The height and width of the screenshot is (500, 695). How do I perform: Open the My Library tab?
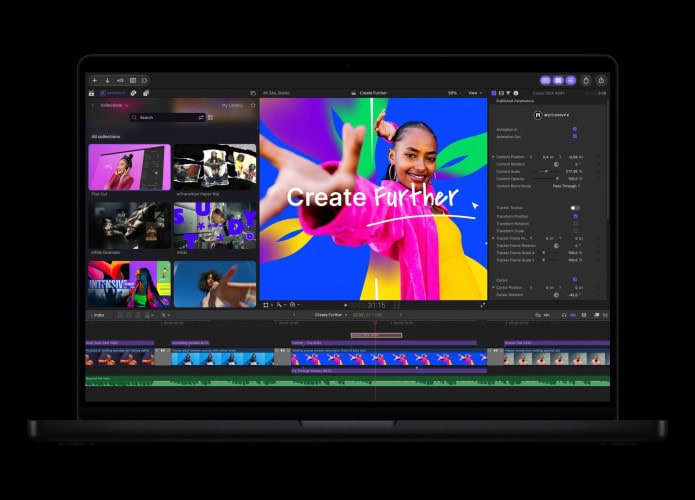[232, 105]
